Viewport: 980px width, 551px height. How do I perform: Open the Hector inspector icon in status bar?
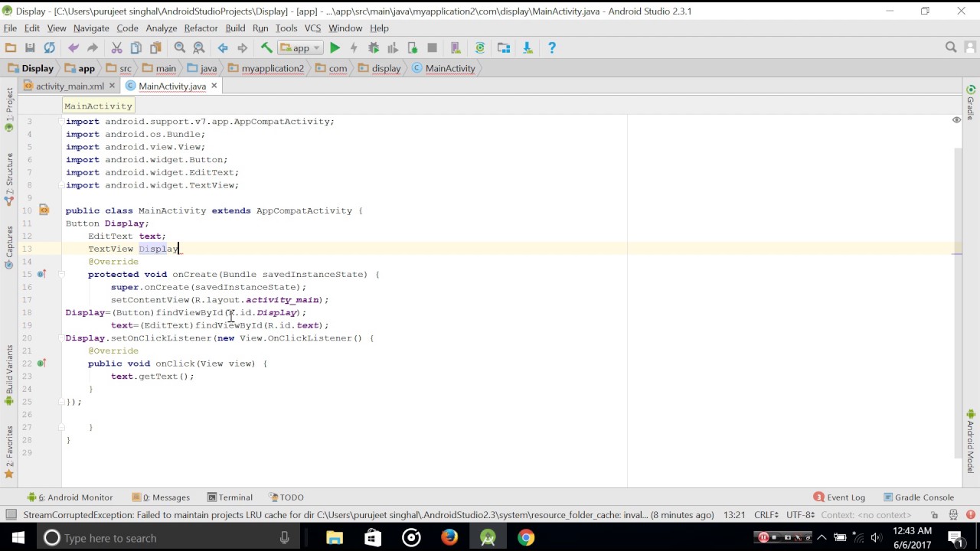953,515
